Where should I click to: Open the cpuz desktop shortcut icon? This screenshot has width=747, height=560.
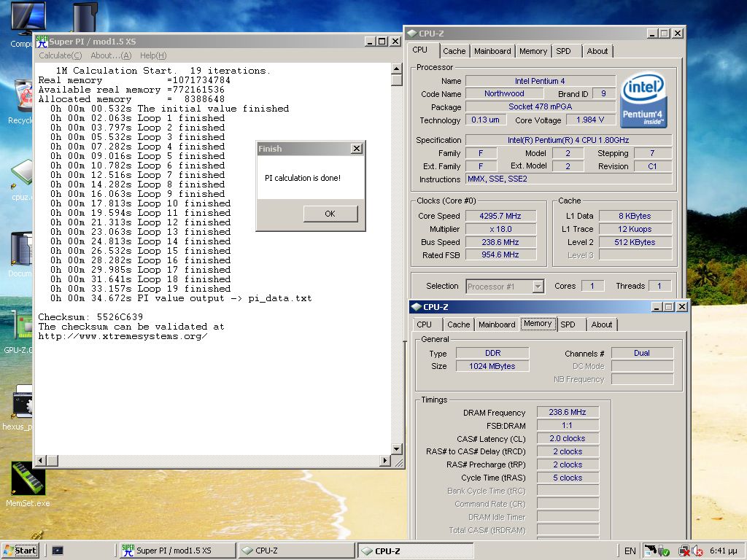coord(22,174)
